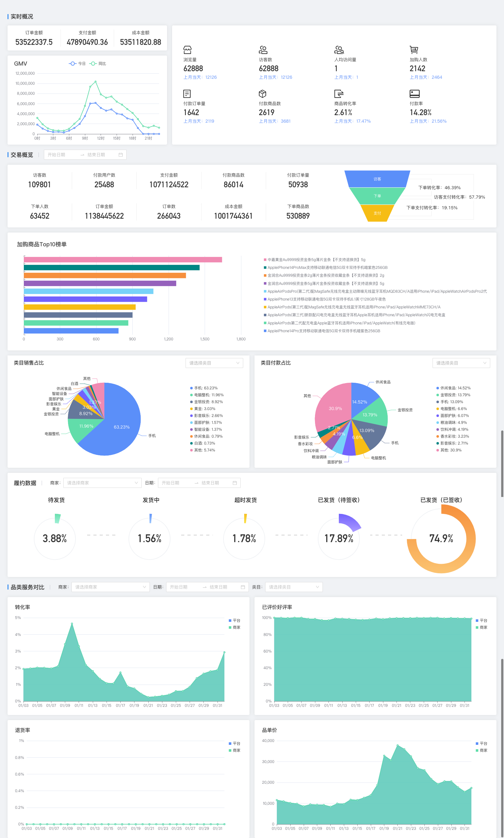Click AppleiPhone13 128GB午夜色 legend entry
The image size is (504, 838).
tap(325, 299)
